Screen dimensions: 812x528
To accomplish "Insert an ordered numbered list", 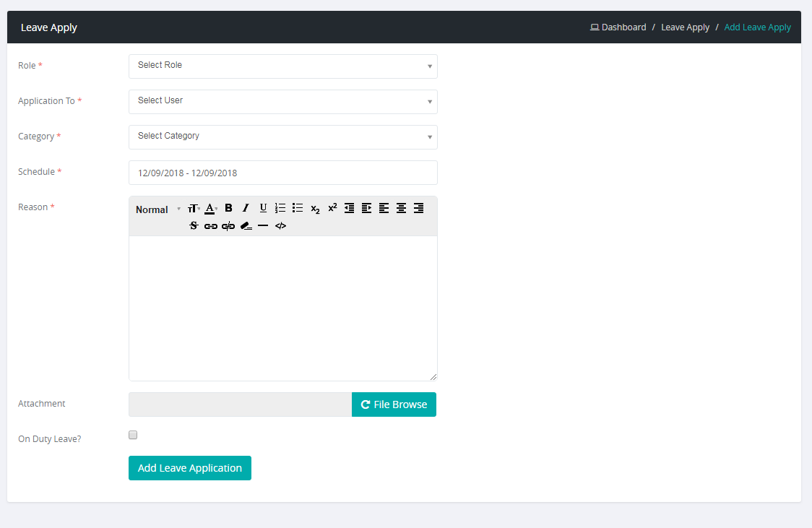I will [x=280, y=208].
